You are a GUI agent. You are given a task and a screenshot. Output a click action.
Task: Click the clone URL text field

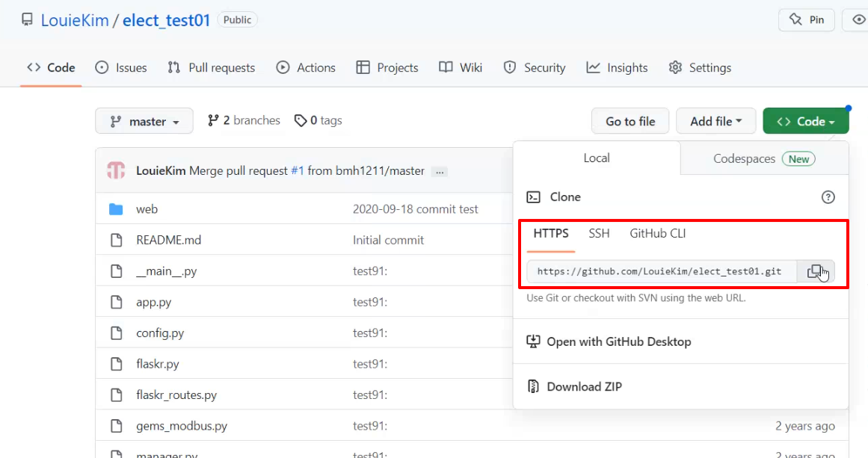tap(662, 272)
